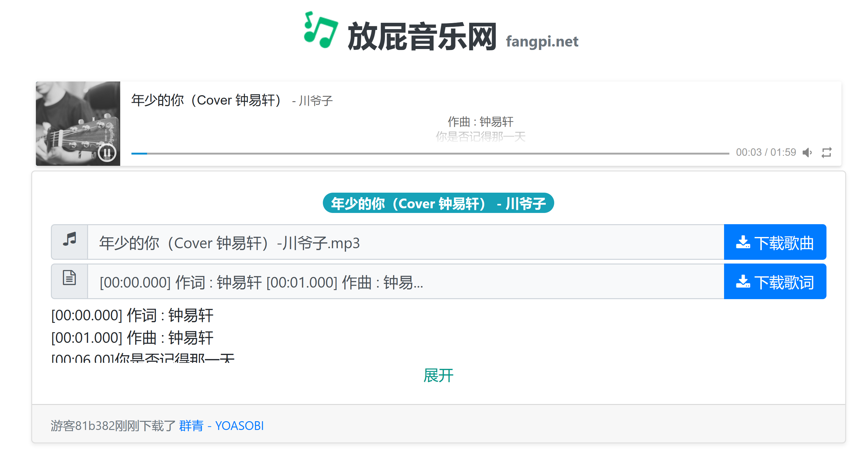Image resolution: width=868 pixels, height=449 pixels.
Task: Click the document icon beside lyrics field
Action: coord(69,278)
